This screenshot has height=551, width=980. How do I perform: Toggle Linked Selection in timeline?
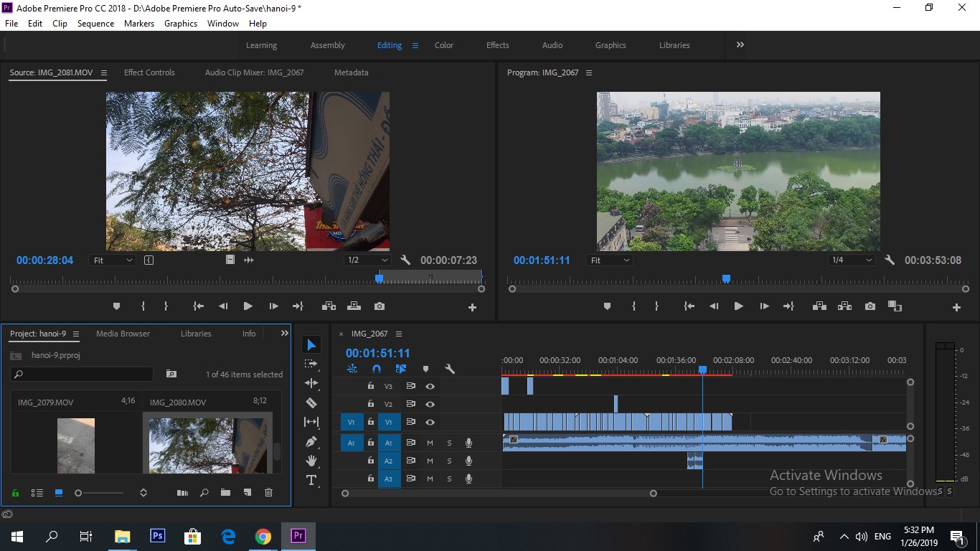[x=401, y=369]
